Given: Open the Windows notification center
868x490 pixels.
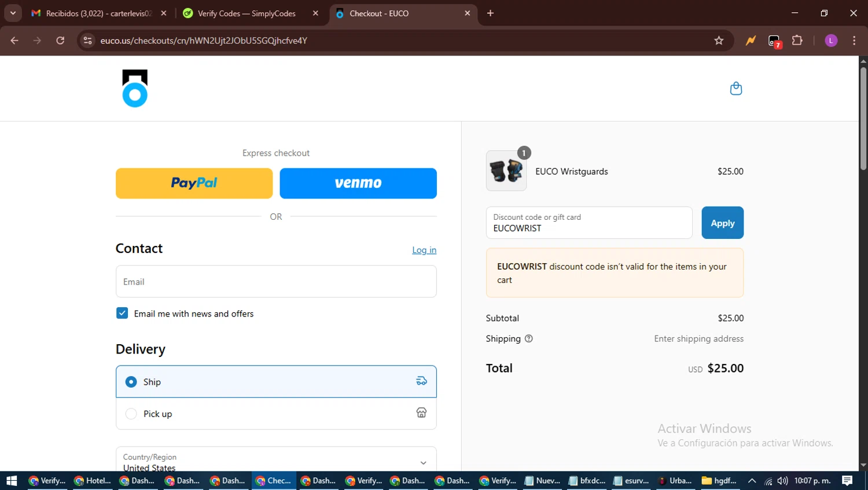Looking at the screenshot, I should tap(847, 481).
